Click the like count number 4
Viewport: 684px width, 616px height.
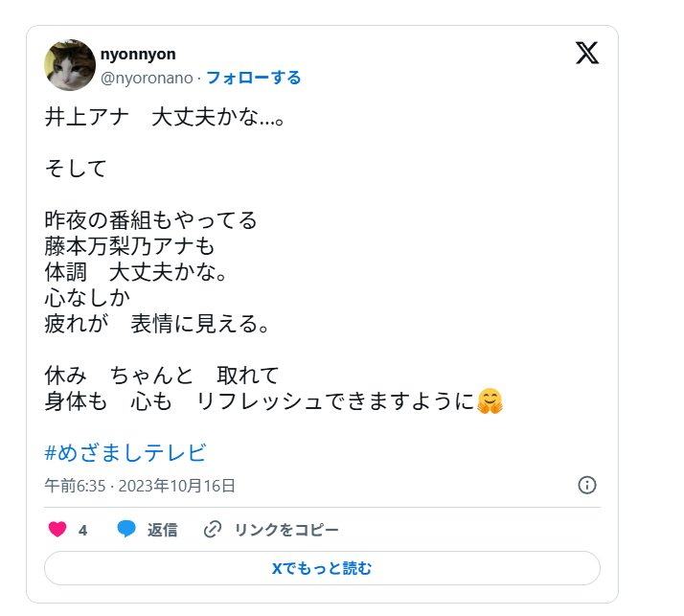coord(83,530)
